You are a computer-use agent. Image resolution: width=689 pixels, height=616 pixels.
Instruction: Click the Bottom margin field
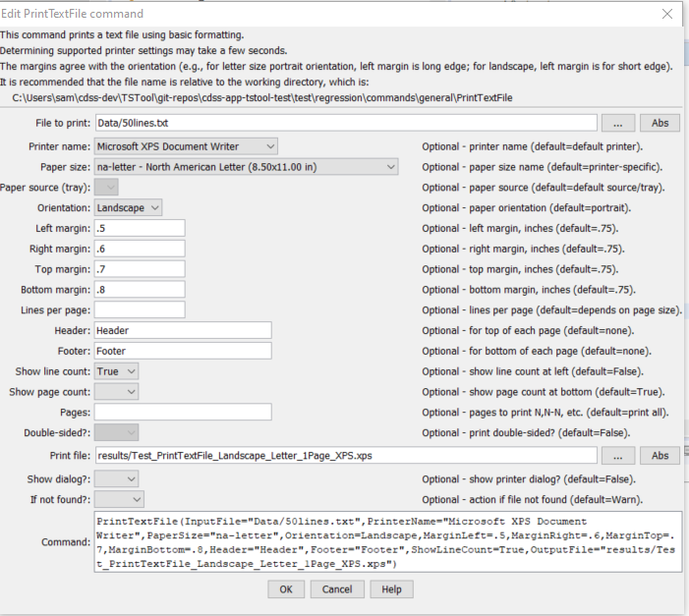(140, 290)
